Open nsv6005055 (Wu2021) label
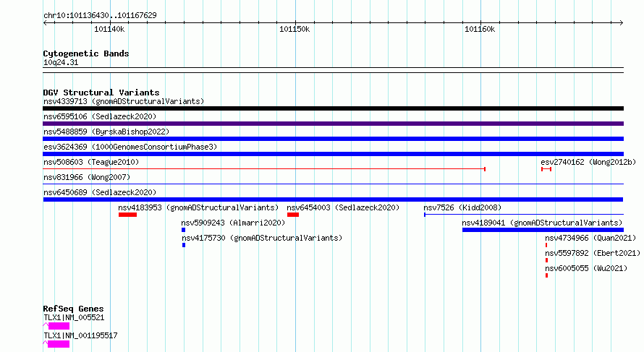 click(586, 268)
